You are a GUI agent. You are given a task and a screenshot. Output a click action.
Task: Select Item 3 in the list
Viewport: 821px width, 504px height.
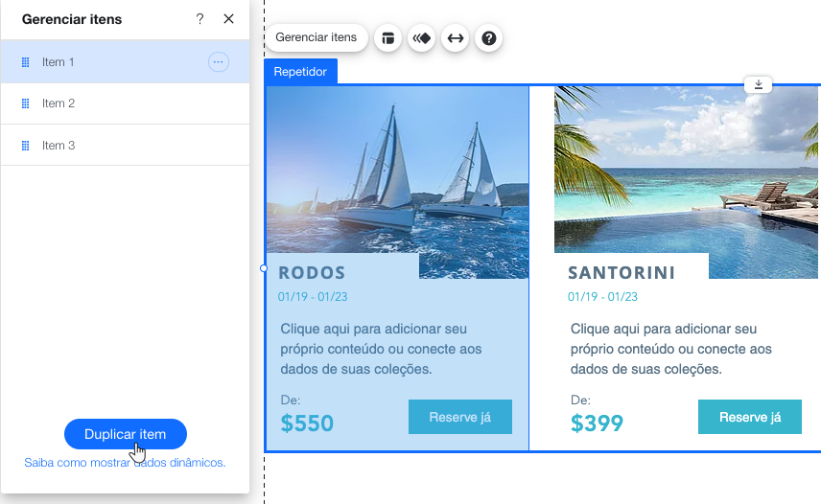pos(125,146)
